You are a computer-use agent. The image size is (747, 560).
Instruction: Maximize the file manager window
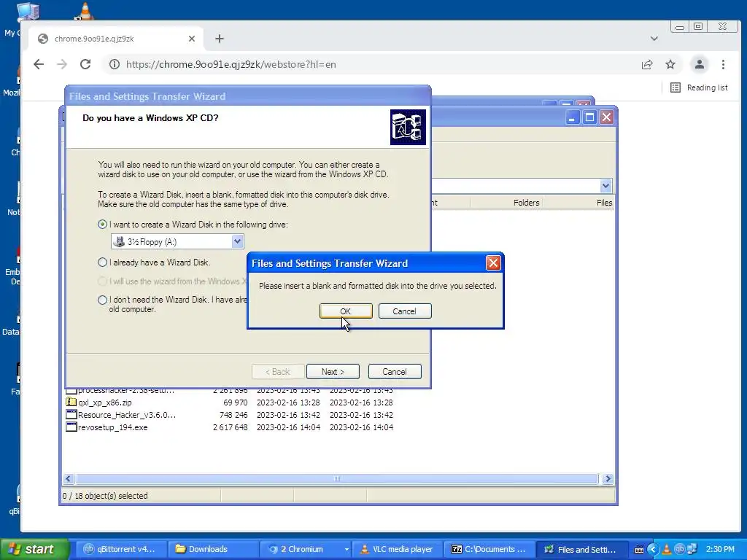click(589, 117)
